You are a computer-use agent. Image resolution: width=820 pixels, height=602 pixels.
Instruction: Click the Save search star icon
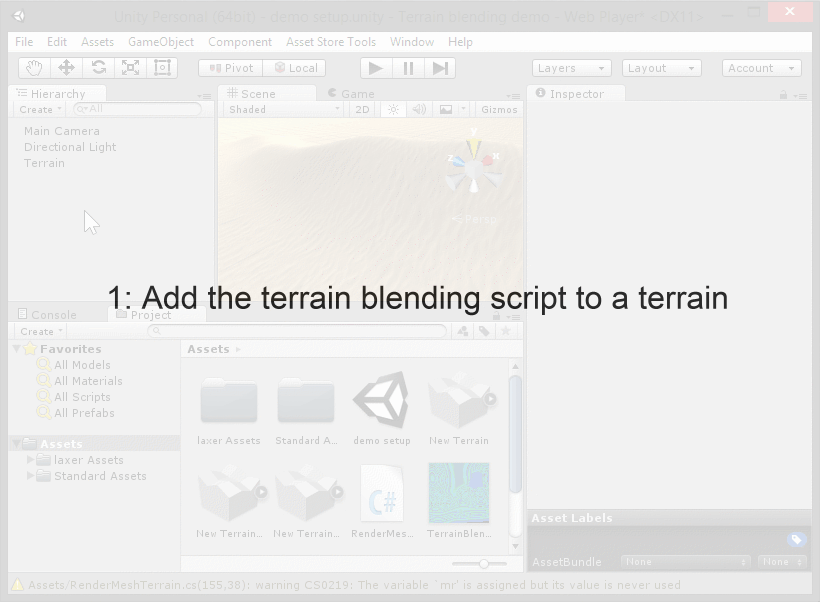(x=506, y=331)
